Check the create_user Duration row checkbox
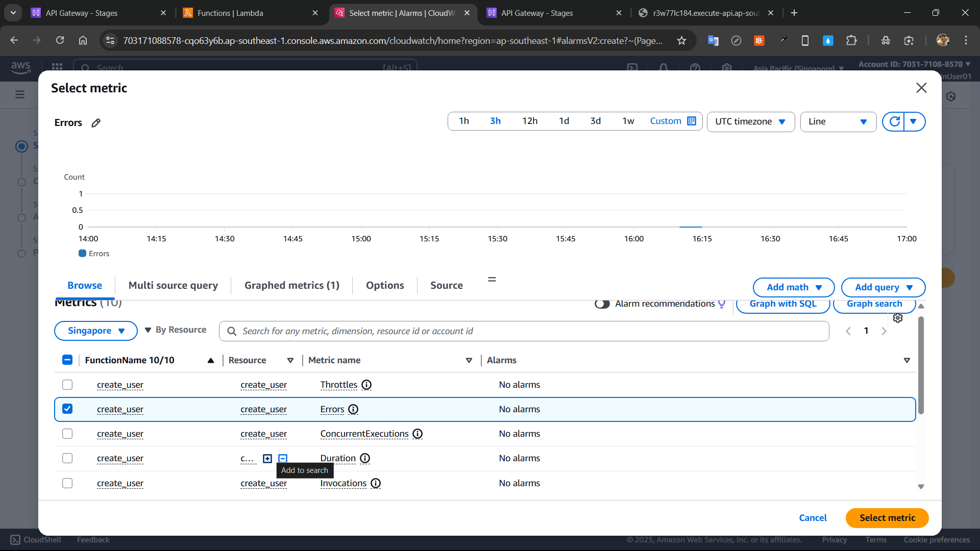 [67, 459]
